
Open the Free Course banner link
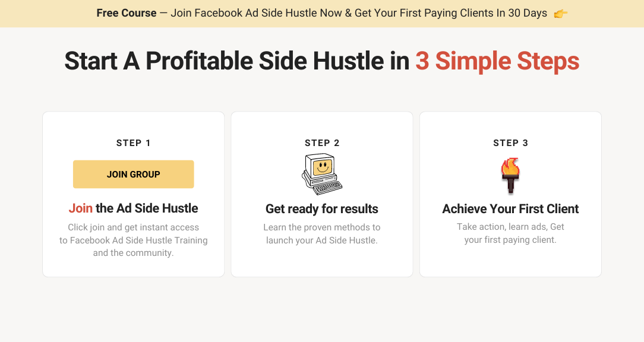pyautogui.click(x=322, y=12)
